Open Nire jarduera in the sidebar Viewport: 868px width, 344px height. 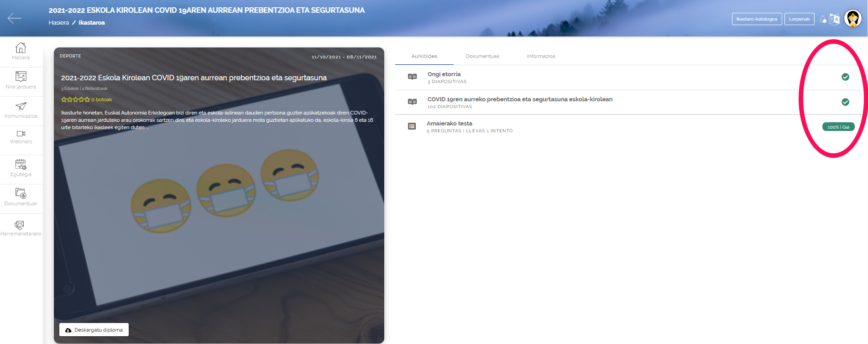(21, 80)
